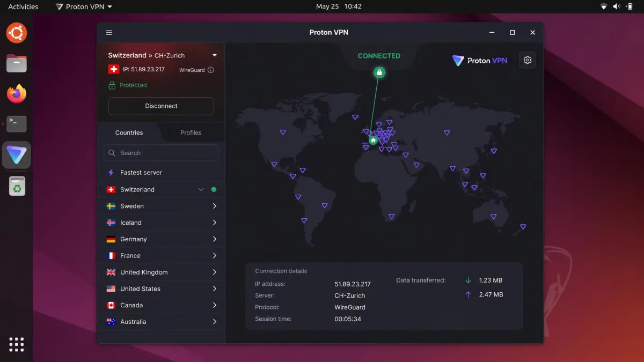
Task: Select Sweden in the countries list
Action: tap(161, 206)
